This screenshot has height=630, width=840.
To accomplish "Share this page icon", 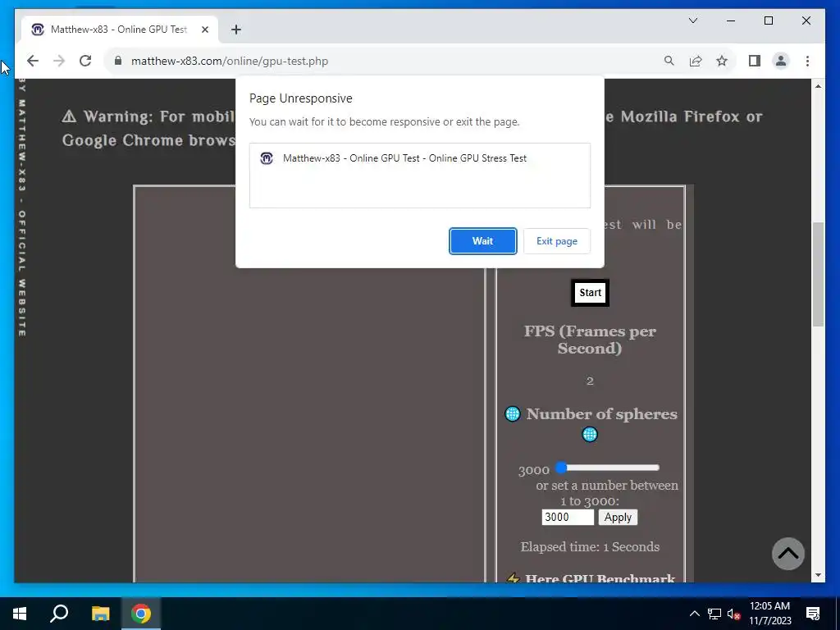I will pyautogui.click(x=696, y=61).
